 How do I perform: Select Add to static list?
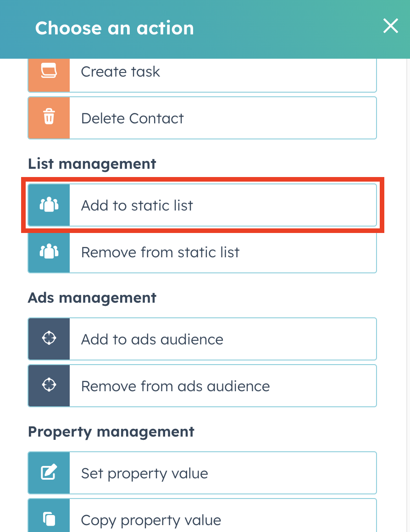point(202,205)
